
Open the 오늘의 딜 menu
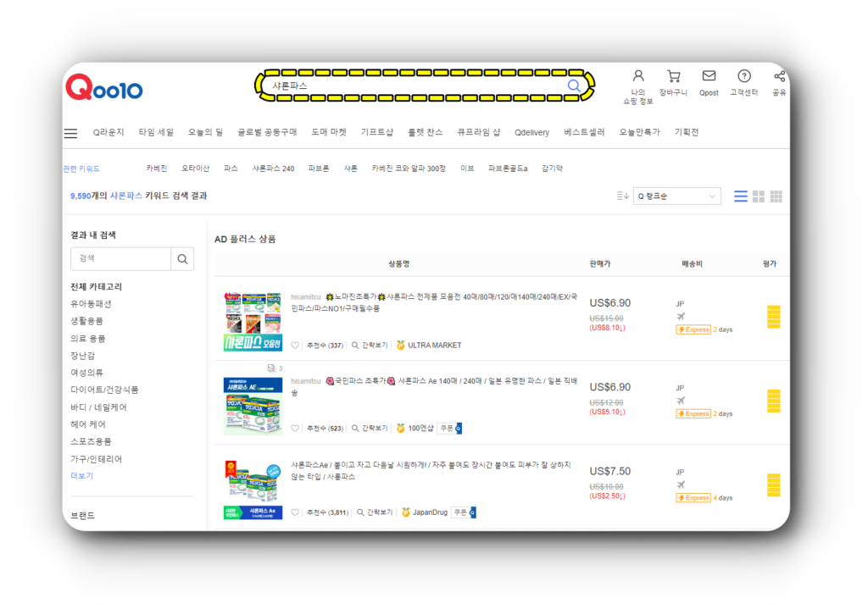205,132
